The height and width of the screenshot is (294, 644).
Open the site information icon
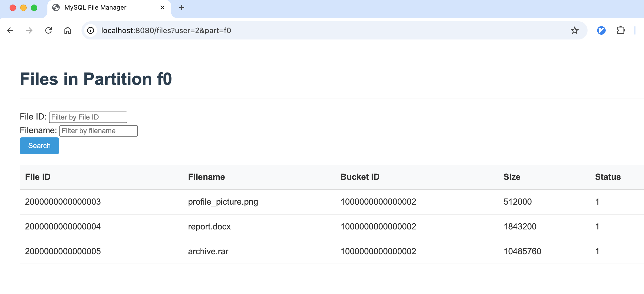(x=91, y=30)
